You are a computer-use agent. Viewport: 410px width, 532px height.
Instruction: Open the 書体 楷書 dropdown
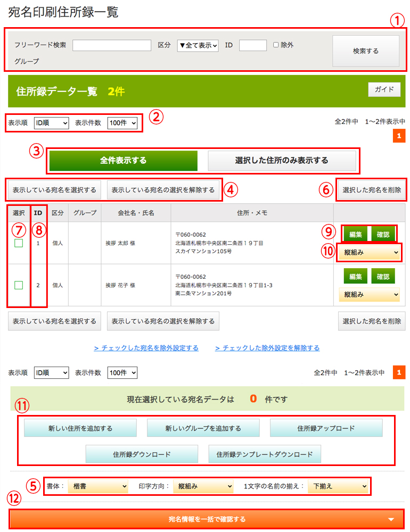tap(98, 486)
